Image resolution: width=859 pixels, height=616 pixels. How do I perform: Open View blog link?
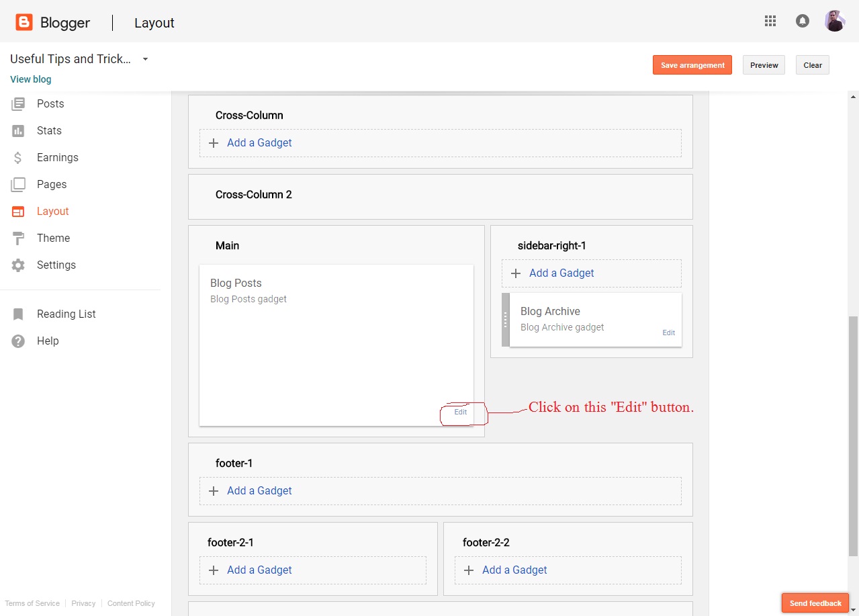(30, 79)
